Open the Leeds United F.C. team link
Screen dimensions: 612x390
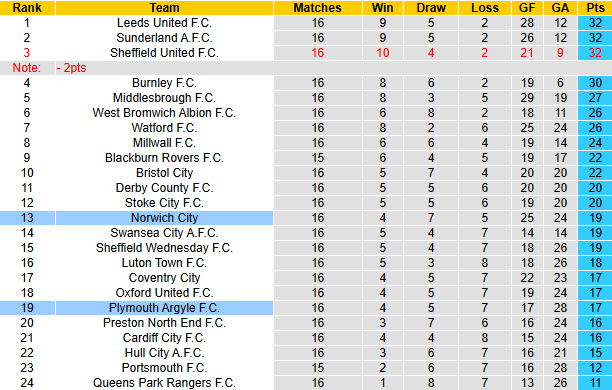coord(164,23)
